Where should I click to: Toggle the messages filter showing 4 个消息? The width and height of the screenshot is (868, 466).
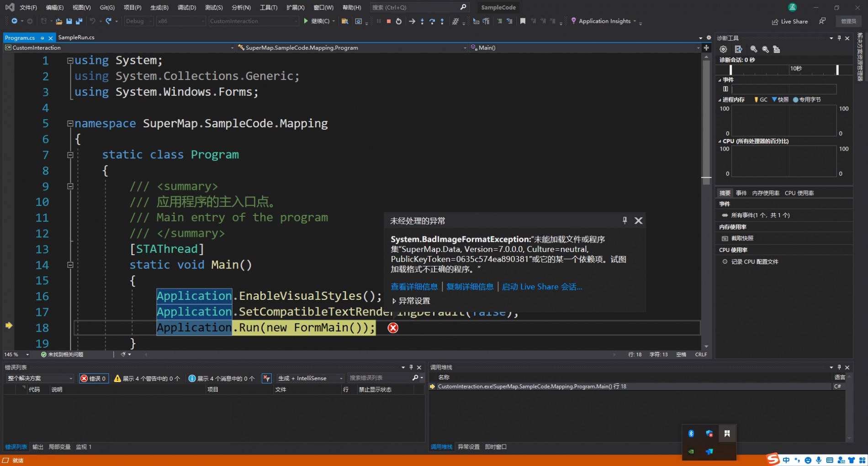tap(222, 378)
